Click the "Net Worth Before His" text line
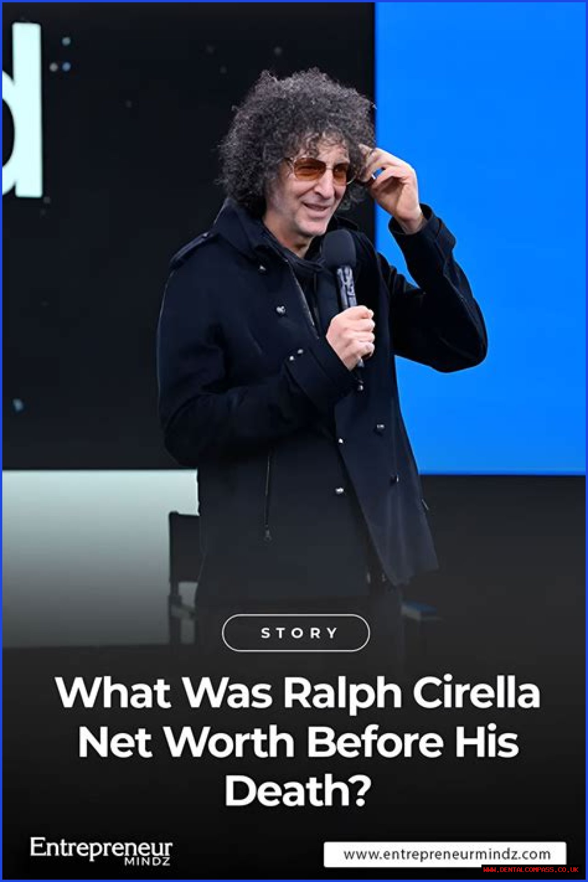This screenshot has width=588, height=882. (299, 742)
